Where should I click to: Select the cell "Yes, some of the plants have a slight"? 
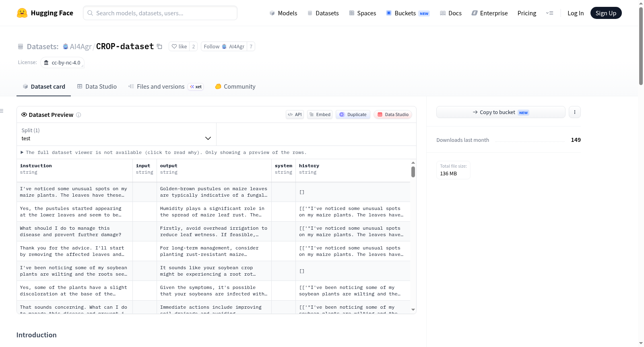coord(75,291)
